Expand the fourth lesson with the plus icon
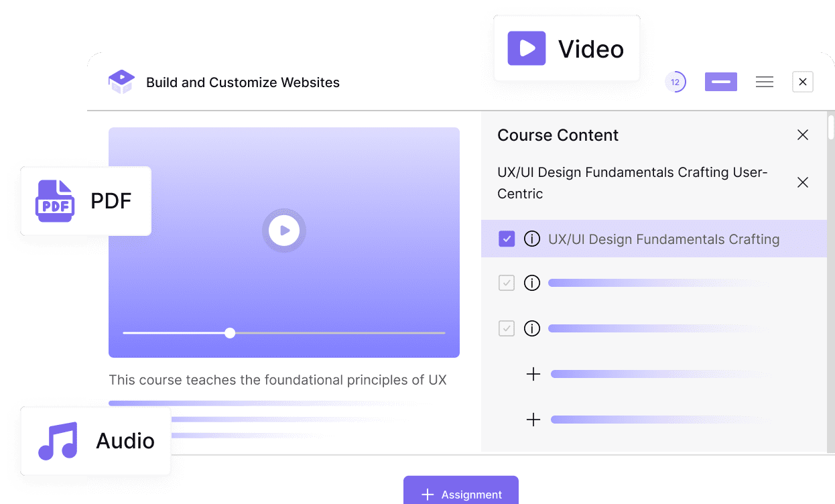Screen dimensions: 835x504 tap(533, 374)
